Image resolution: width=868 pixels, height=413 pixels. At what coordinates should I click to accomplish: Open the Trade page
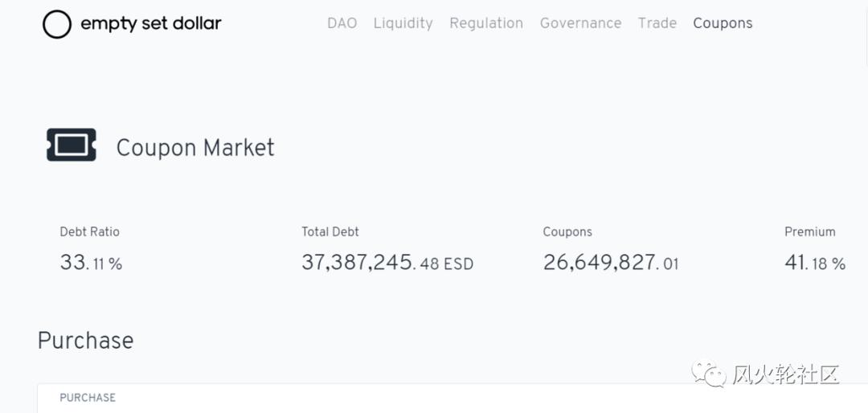click(x=657, y=23)
